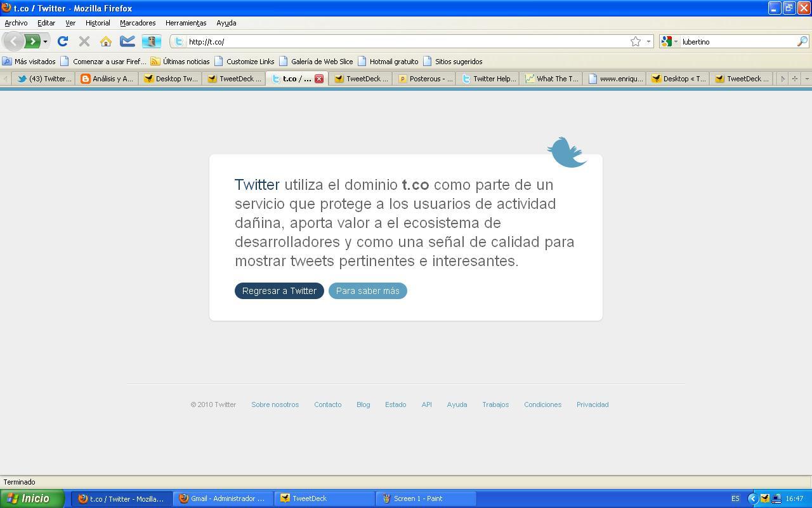Switch to the www.enriqu... tab
This screenshot has width=812, height=508.
(615, 79)
